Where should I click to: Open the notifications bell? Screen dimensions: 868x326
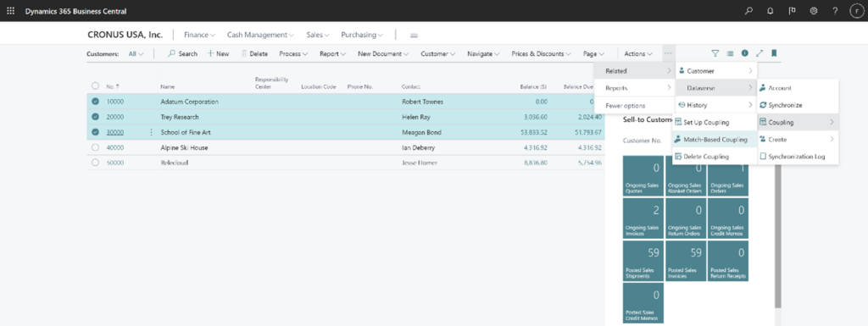click(770, 11)
